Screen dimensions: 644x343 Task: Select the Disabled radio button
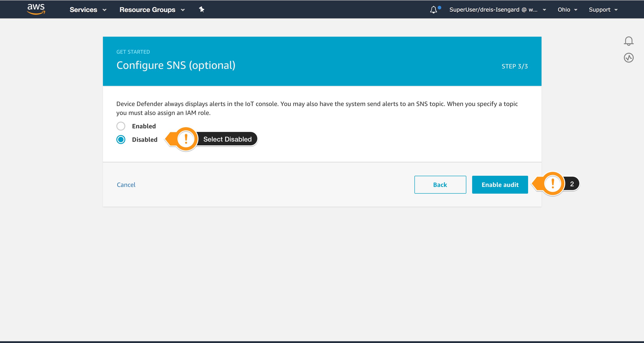tap(121, 139)
